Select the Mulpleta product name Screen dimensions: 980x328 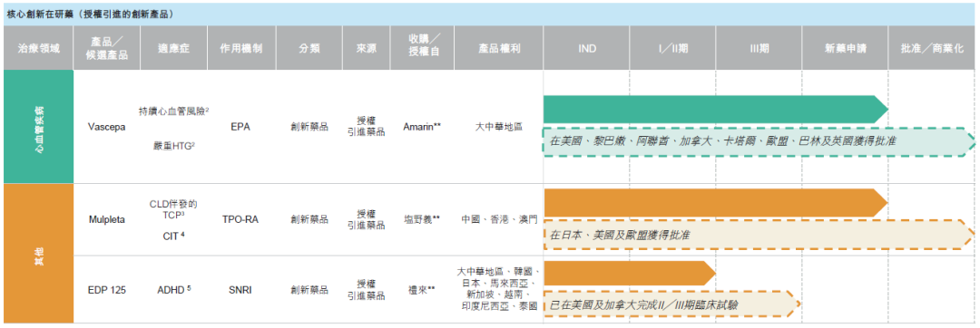click(107, 219)
